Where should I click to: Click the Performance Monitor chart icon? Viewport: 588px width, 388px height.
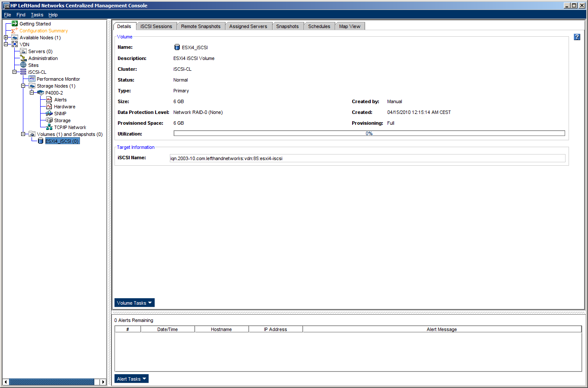coord(32,79)
